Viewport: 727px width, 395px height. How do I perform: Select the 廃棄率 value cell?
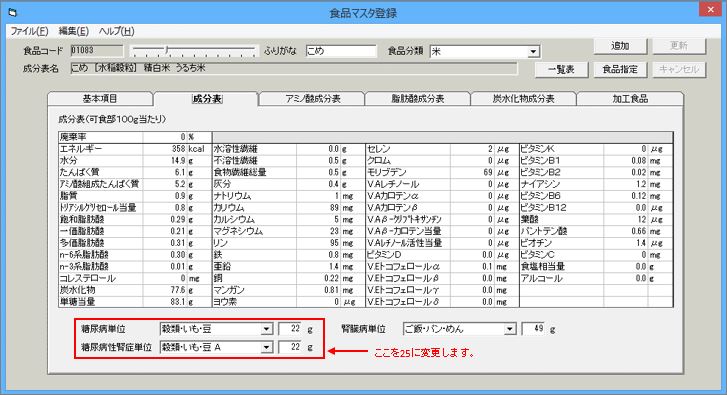coord(165,137)
